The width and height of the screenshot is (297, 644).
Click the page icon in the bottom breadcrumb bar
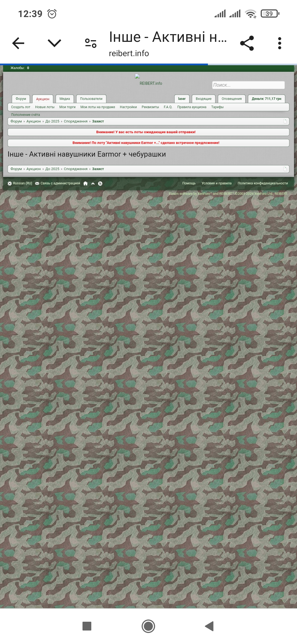[285, 169]
